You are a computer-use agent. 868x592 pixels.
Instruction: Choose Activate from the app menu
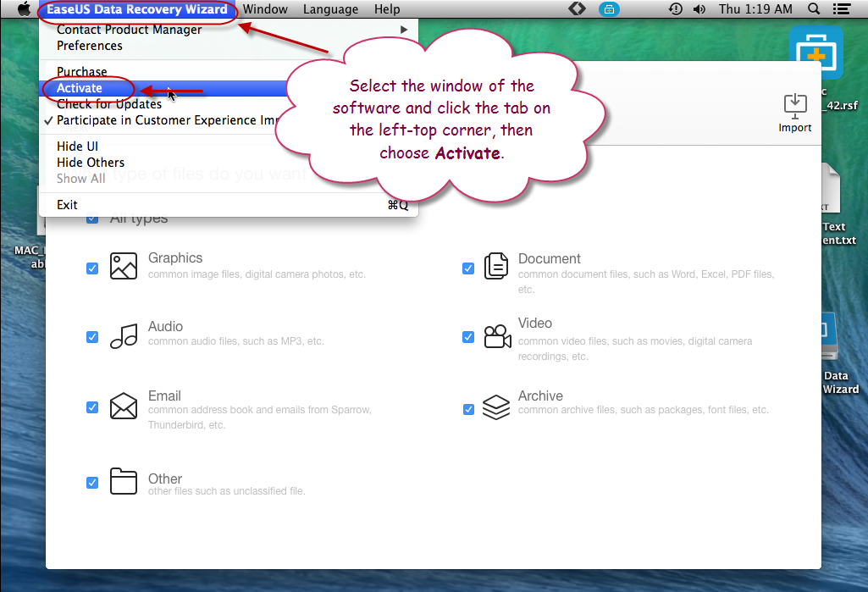pos(228,88)
